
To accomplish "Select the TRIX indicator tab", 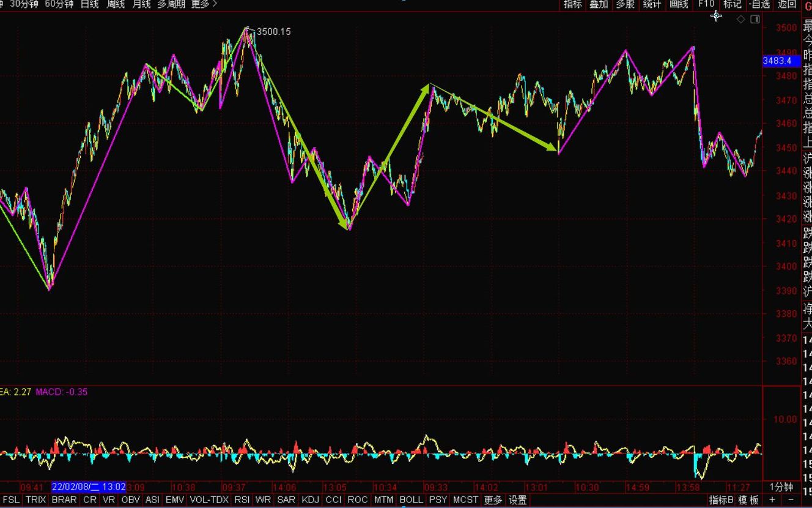I will click(x=35, y=500).
